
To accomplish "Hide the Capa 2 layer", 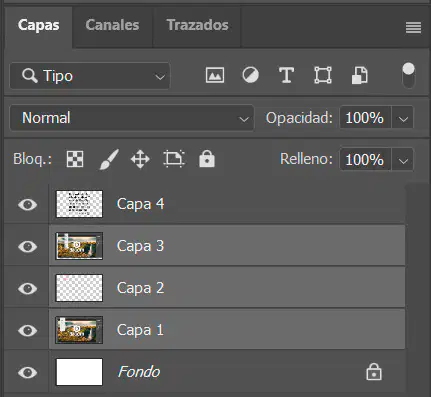I will [x=27, y=288].
